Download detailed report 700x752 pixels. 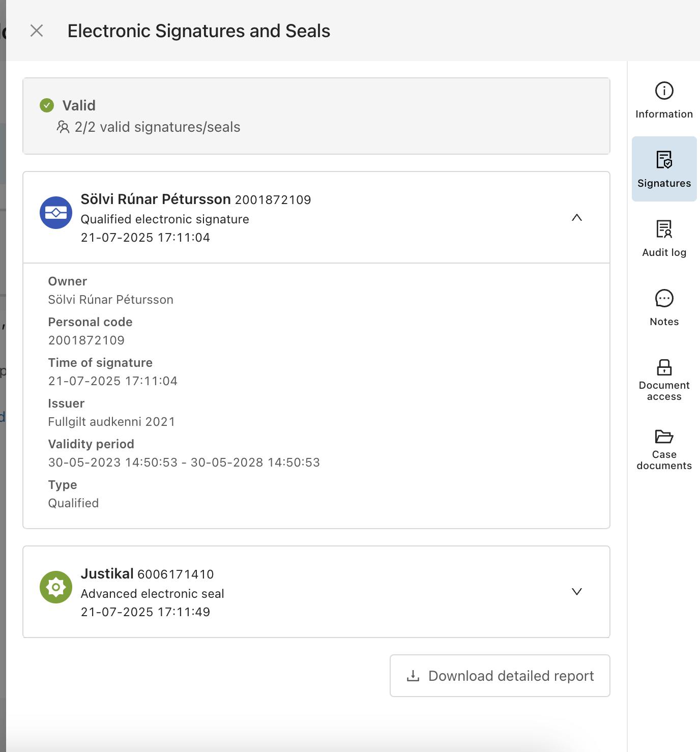pyautogui.click(x=500, y=676)
